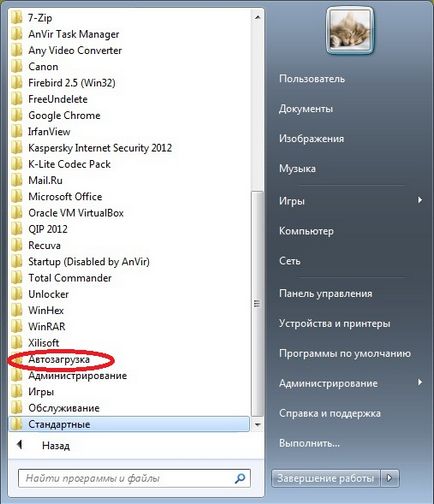Click the Google Chrome folder icon
The image size is (434, 504).
(16, 115)
